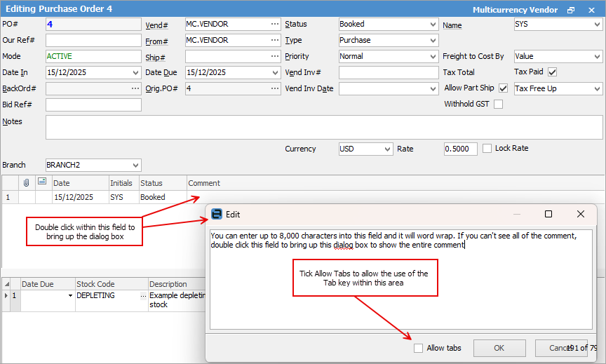Click the Initials column header

point(123,183)
